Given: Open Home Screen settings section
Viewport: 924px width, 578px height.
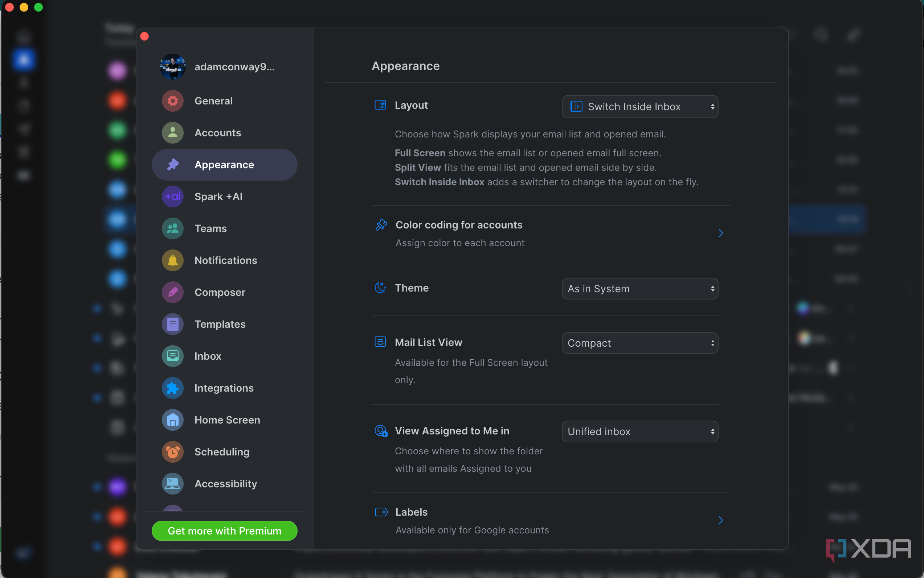Looking at the screenshot, I should (x=225, y=420).
